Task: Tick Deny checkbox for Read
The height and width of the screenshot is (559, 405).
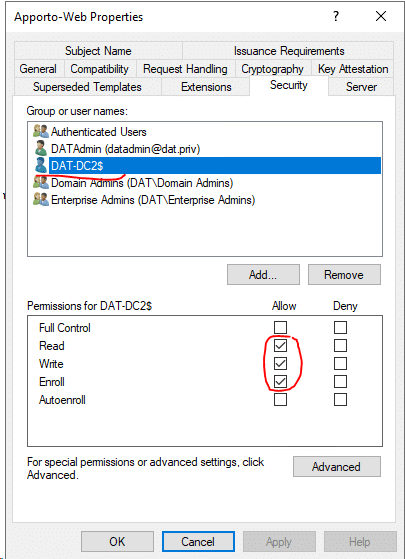Action: coord(340,345)
